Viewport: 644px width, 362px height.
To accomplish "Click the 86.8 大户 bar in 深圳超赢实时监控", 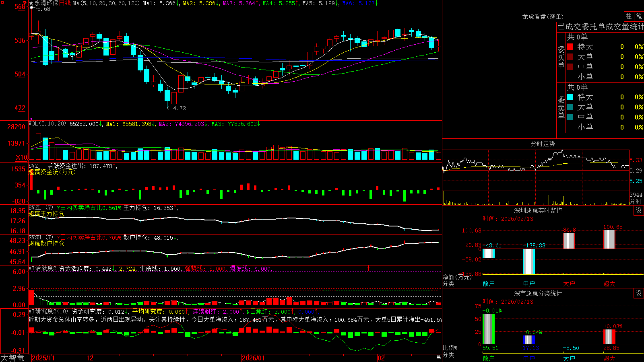I will click(569, 241).
